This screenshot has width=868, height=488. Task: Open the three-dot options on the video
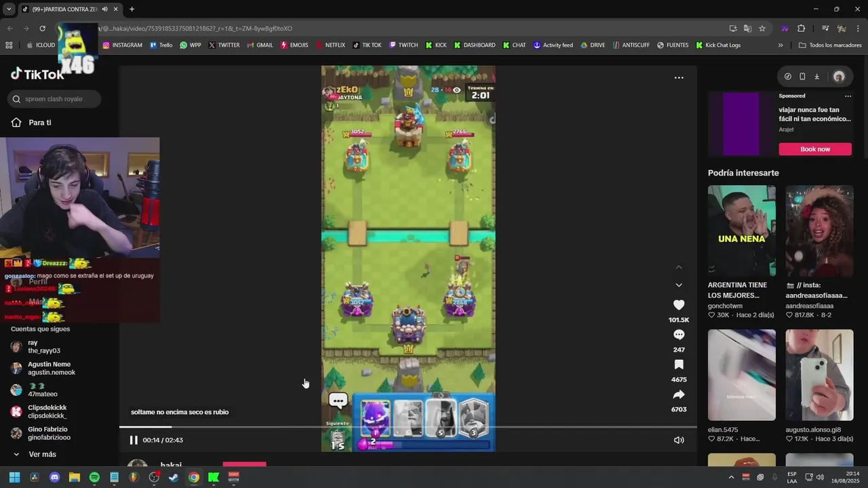(679, 77)
